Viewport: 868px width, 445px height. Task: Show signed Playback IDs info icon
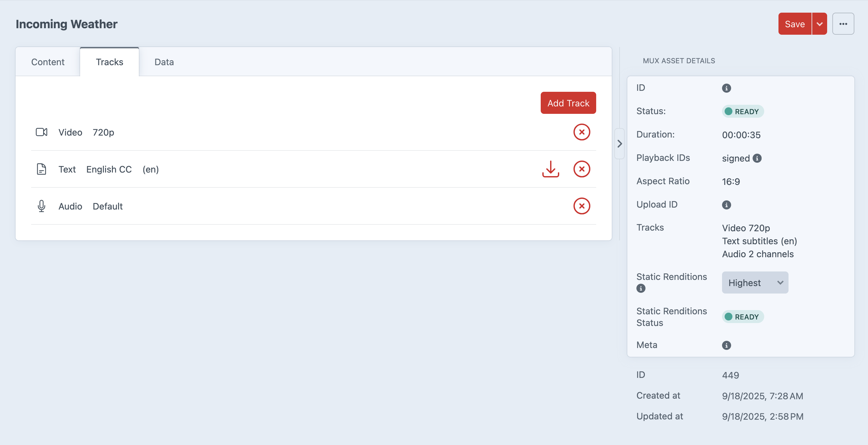[x=757, y=158]
